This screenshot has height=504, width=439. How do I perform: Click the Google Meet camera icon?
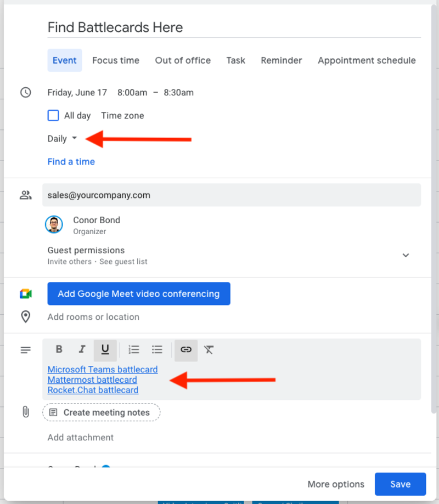click(x=26, y=294)
